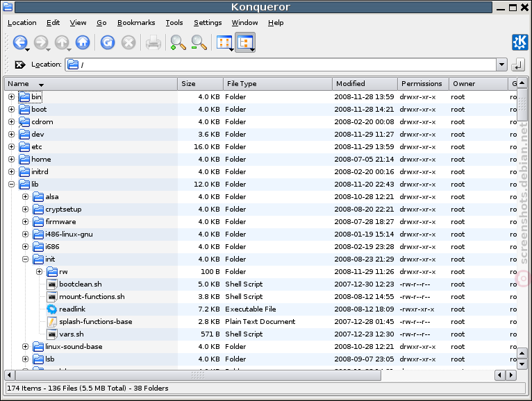The image size is (532, 401).
Task: Reload the current view with Reload icon
Action: [108, 42]
